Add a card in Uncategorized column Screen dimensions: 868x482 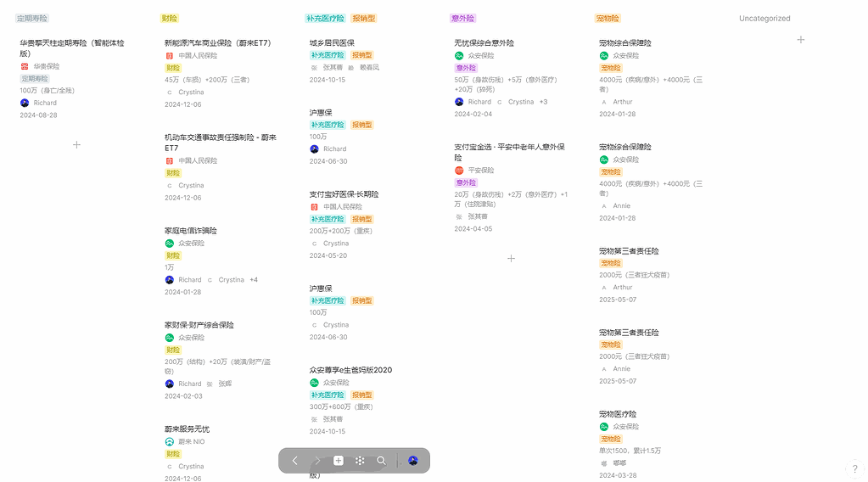[800, 40]
